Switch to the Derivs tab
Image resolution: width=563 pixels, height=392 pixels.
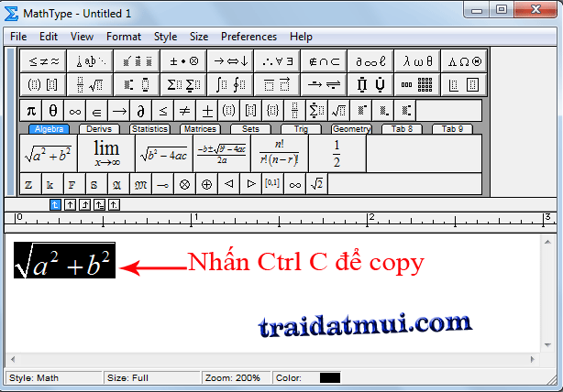point(99,129)
